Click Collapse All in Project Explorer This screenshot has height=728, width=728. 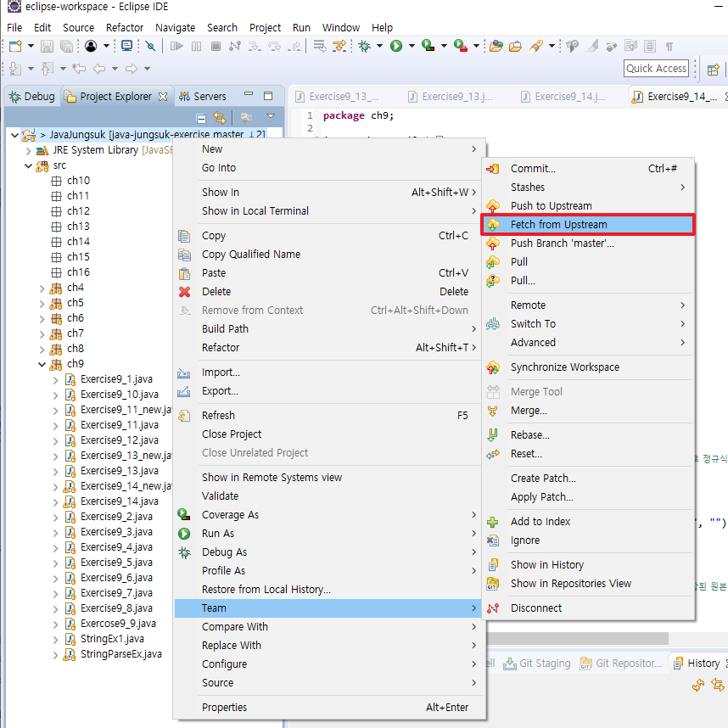(201, 119)
